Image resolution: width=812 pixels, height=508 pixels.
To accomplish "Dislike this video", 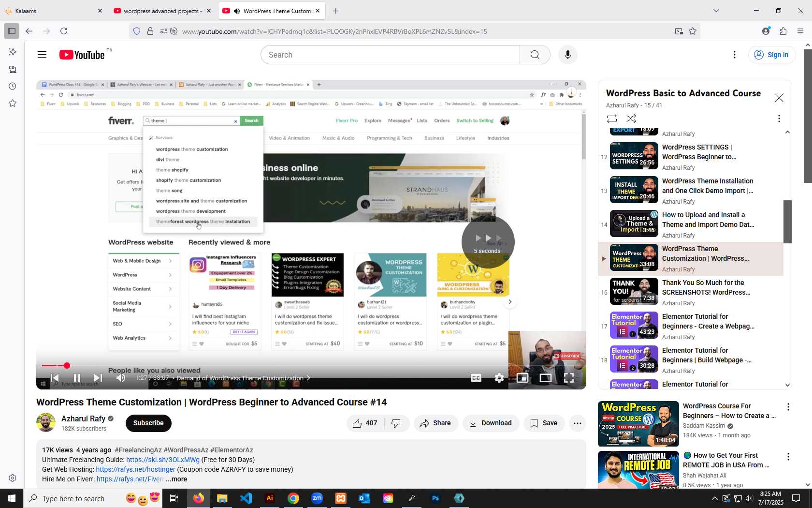I will coord(396,423).
